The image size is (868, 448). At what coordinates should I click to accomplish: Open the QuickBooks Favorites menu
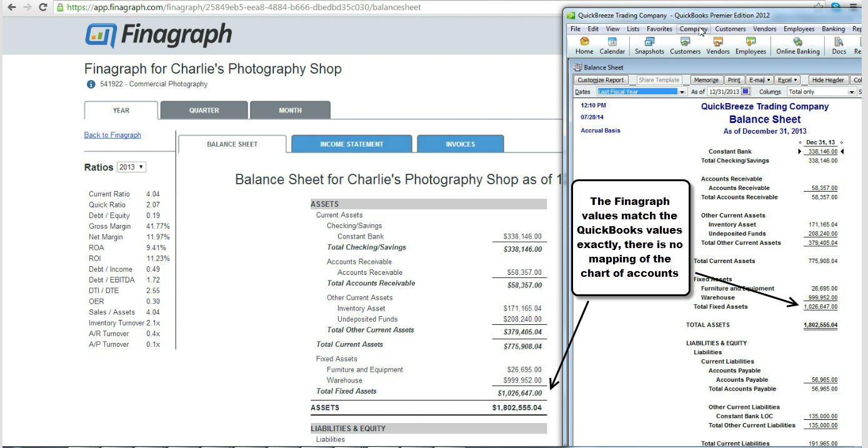click(x=659, y=29)
